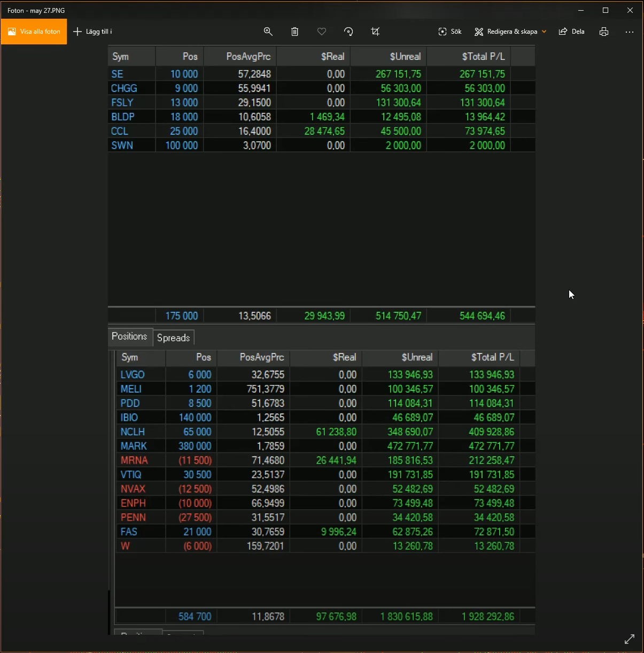
Task: Click the MRNA symbol in the positions list
Action: 134,460
